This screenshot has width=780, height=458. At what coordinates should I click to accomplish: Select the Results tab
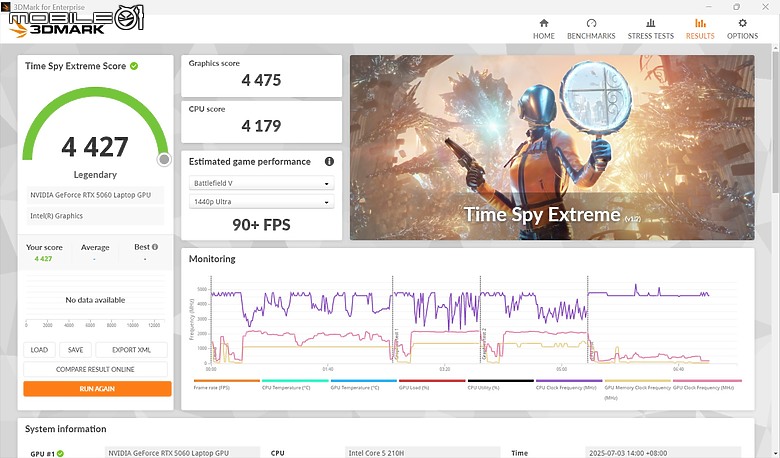700,29
